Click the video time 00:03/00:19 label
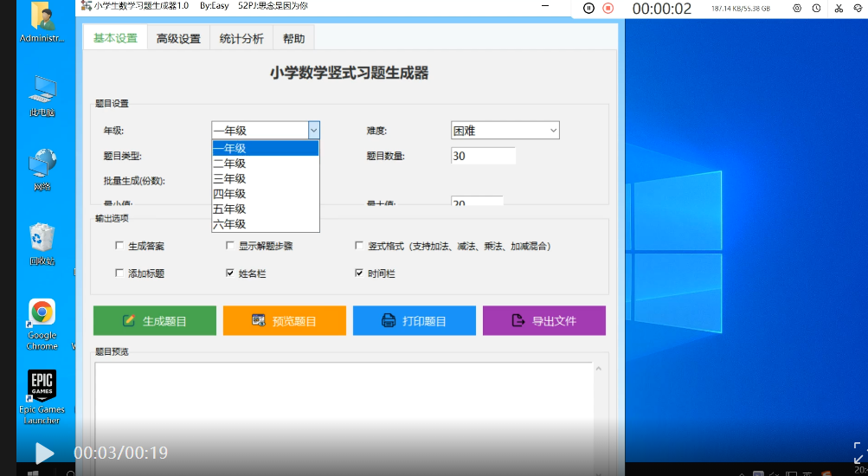The image size is (868, 476). click(x=120, y=453)
